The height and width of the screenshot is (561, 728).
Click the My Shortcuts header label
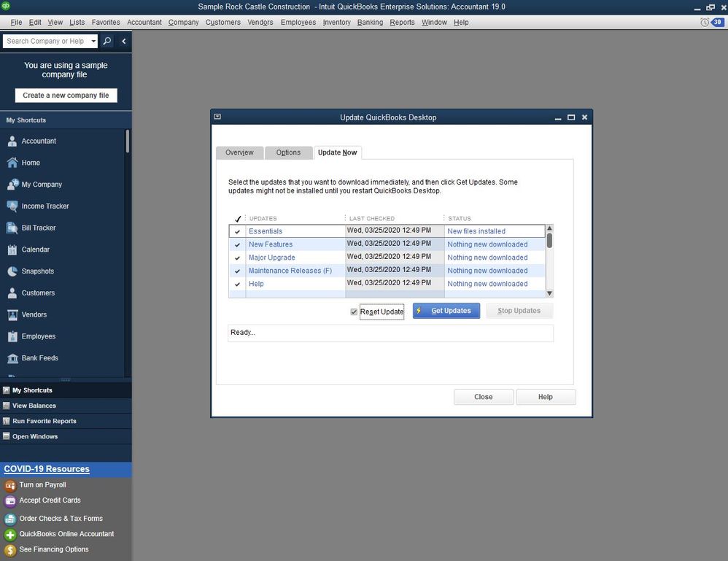(x=26, y=120)
